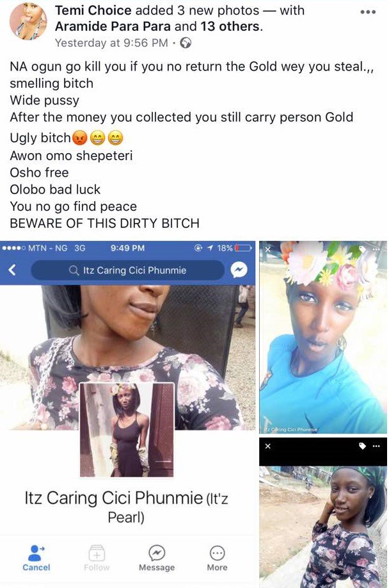
Task: Open Messenger icon in blue header
Action: click(239, 270)
